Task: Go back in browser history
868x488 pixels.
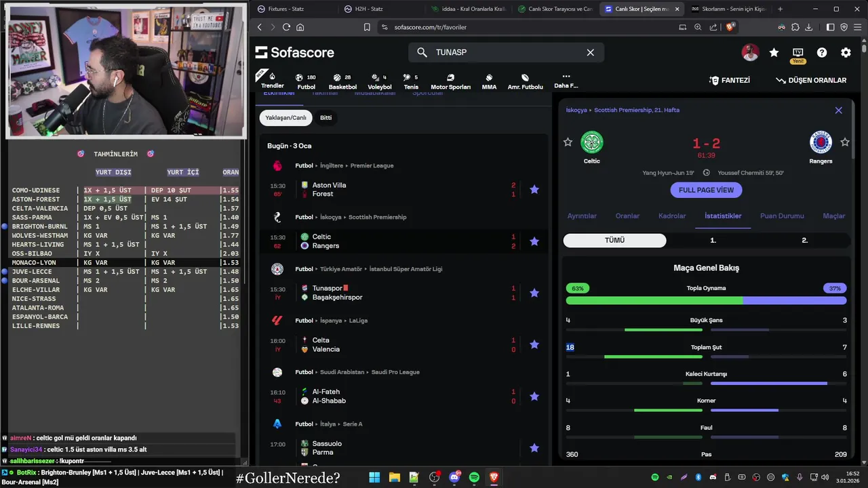Action: click(x=259, y=27)
